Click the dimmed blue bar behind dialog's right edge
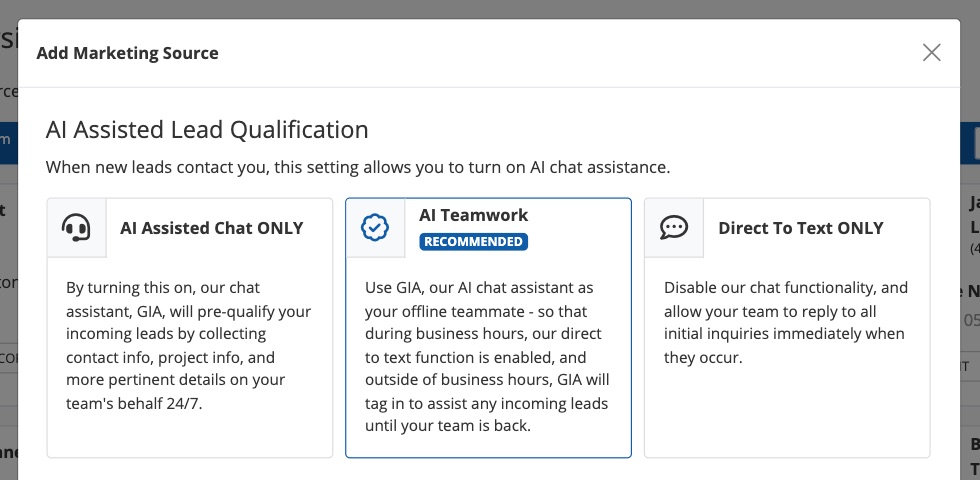980x480 pixels. point(970,143)
